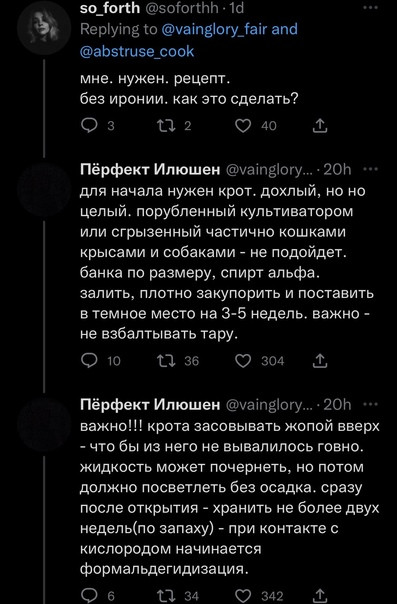The image size is (397, 604).
Task: Open so_forth's profile picture
Action: (44, 29)
